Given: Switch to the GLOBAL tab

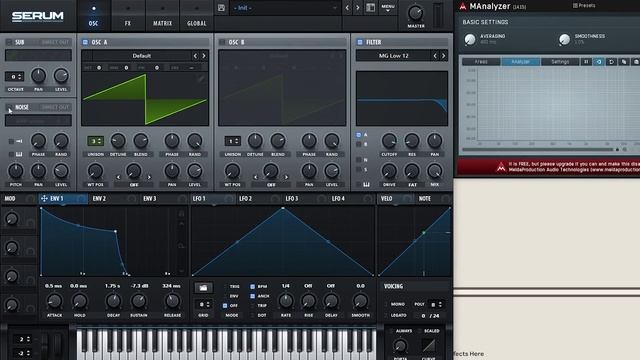Looking at the screenshot, I should (x=197, y=16).
